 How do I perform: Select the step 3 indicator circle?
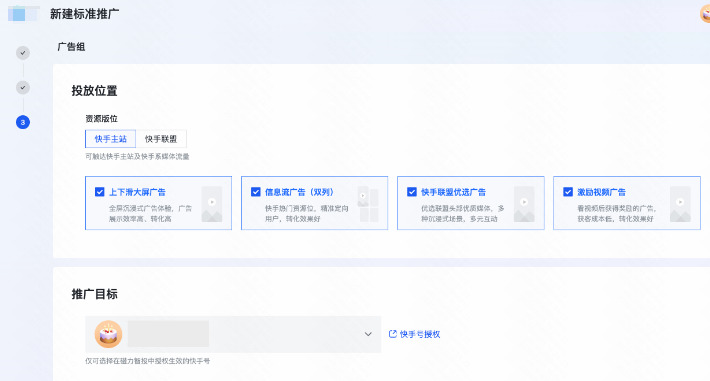(x=23, y=122)
